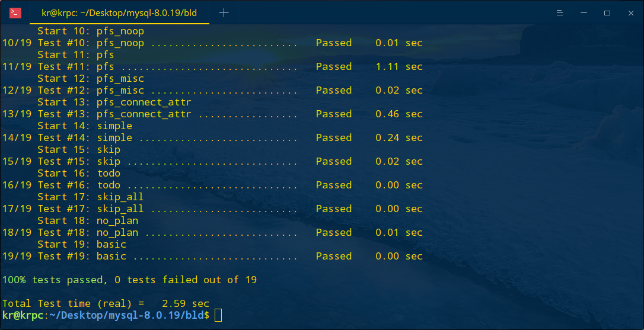Click the 19/19 counter for basic test

click(x=17, y=256)
